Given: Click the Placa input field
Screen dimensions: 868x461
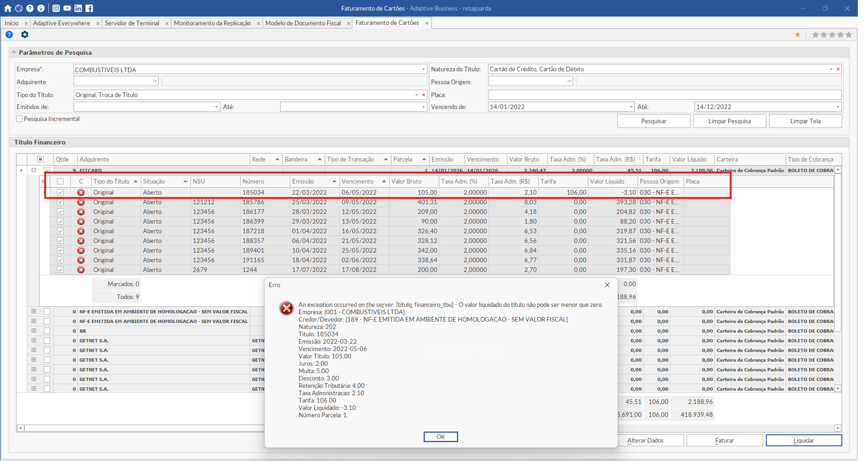Looking at the screenshot, I should tap(664, 95).
